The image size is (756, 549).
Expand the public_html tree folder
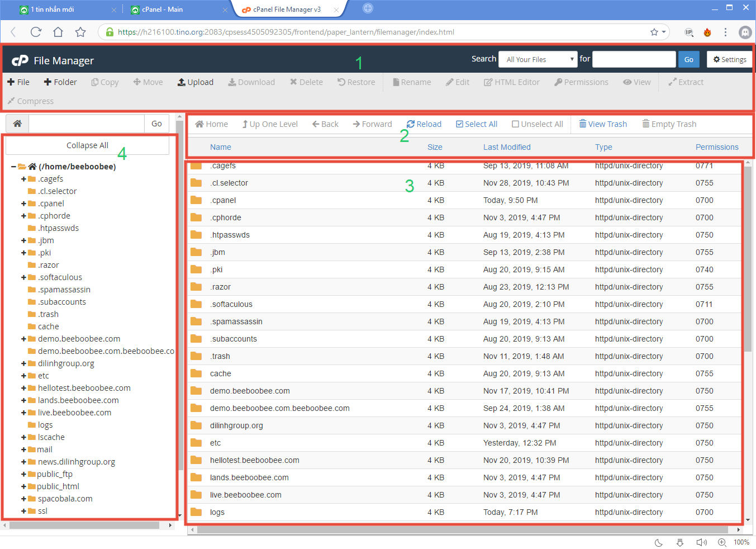tap(24, 486)
